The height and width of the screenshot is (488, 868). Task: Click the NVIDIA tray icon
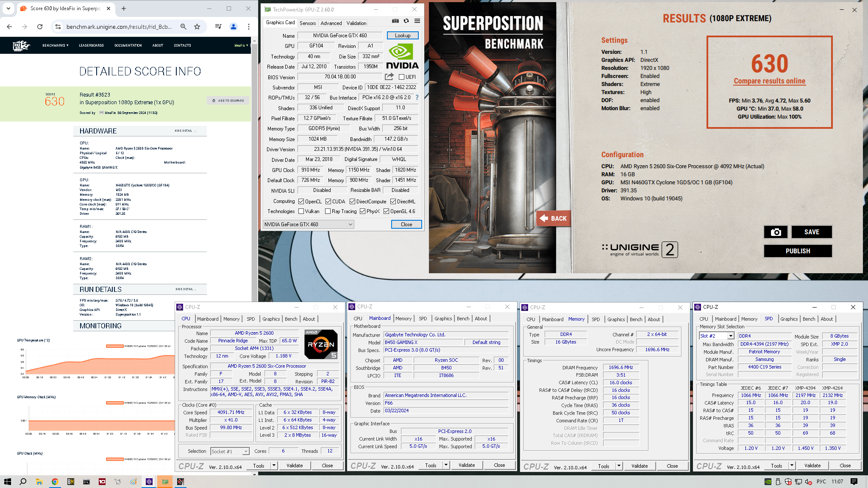(768, 482)
